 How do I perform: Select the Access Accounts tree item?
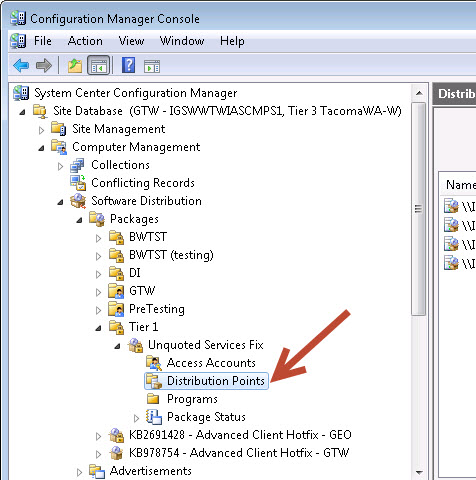click(211, 363)
